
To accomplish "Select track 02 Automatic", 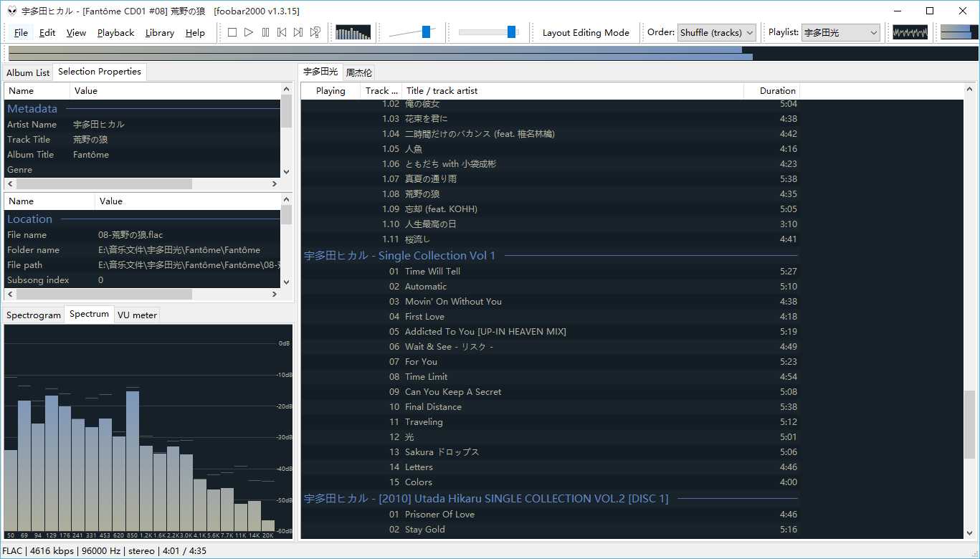I will [549, 286].
